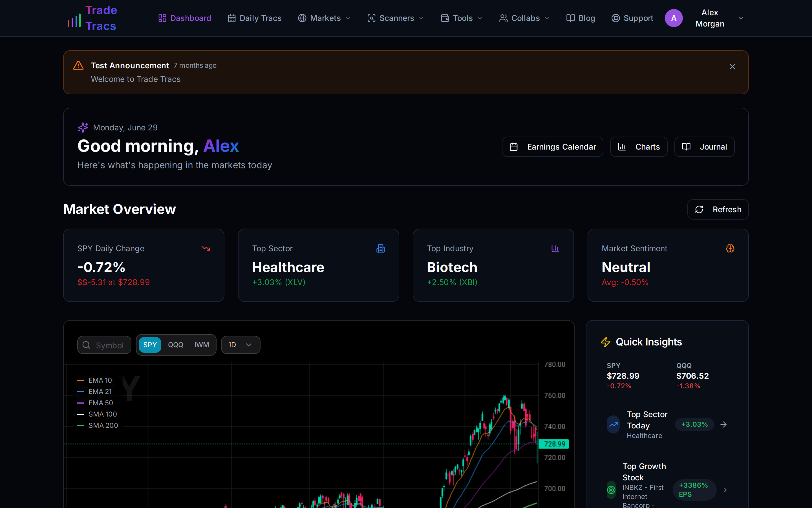Screen dimensions: 812x508
Task: Click the Dashboard grid icon
Action: click(x=162, y=18)
